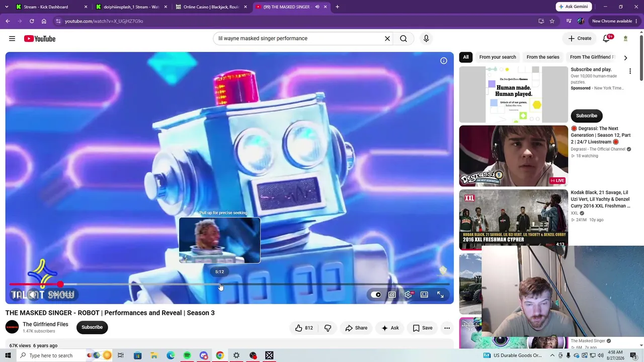The image size is (644, 362).
Task: Open XXL Freshman Cypher thumbnail
Action: 513,219
